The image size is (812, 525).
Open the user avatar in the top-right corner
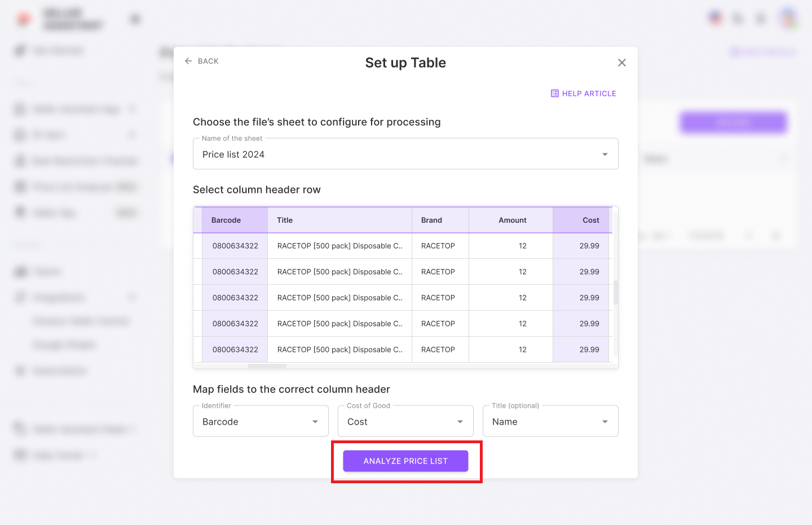pos(788,18)
